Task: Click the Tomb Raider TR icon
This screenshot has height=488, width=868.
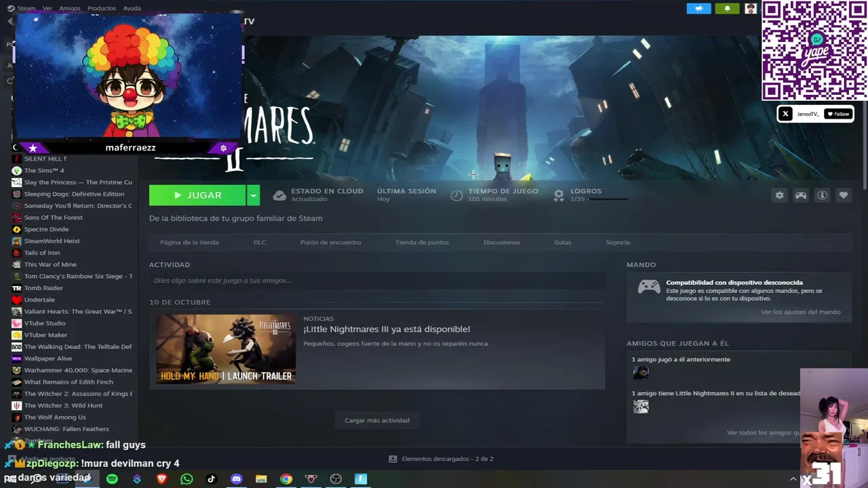Action: 16,288
